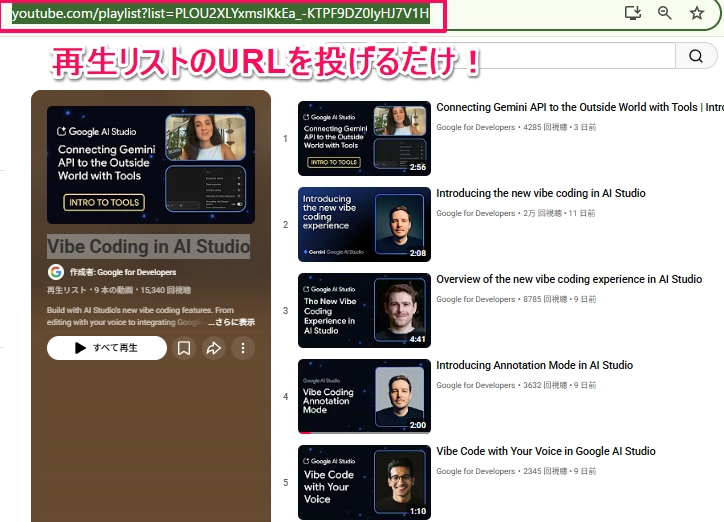Open title Overview of the new vibe coding experience

569,279
